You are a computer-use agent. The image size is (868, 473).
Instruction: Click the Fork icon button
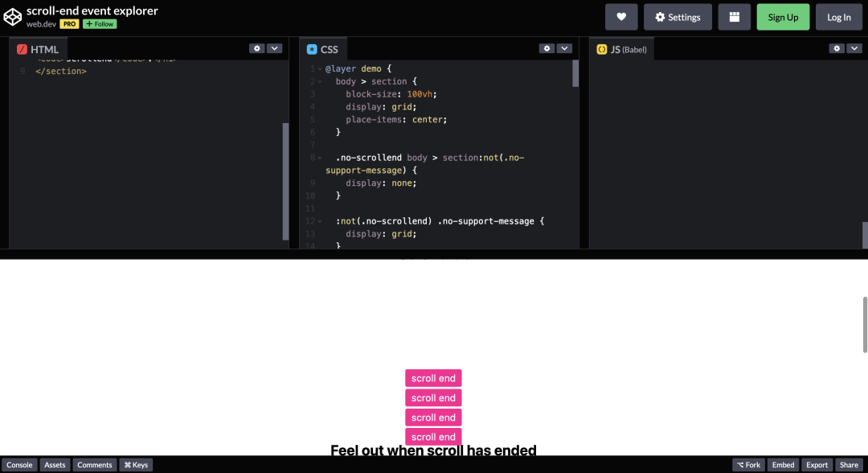point(747,464)
